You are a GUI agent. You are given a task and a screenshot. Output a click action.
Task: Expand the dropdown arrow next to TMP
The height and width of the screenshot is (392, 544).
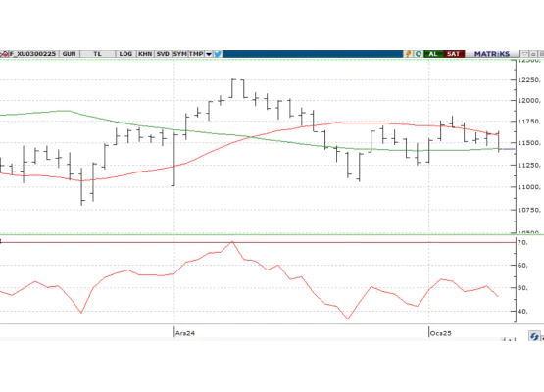(209, 54)
